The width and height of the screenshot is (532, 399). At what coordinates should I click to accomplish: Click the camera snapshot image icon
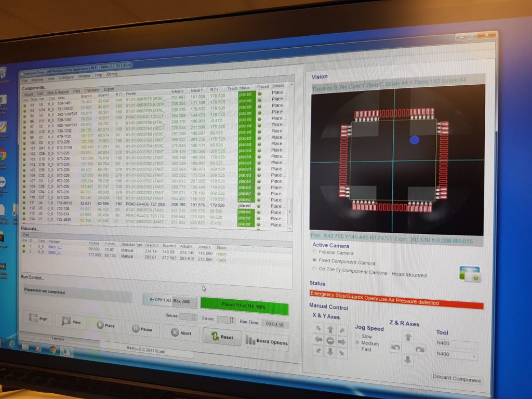tap(470, 274)
